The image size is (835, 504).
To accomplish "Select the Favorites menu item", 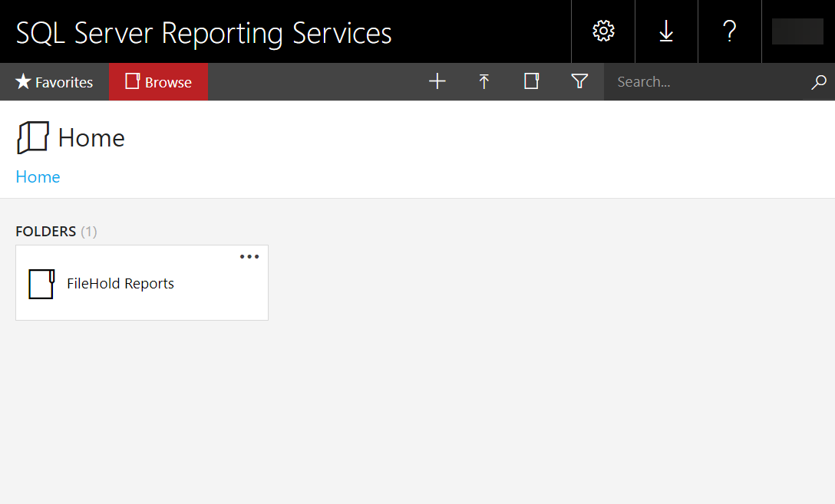I will (x=53, y=81).
